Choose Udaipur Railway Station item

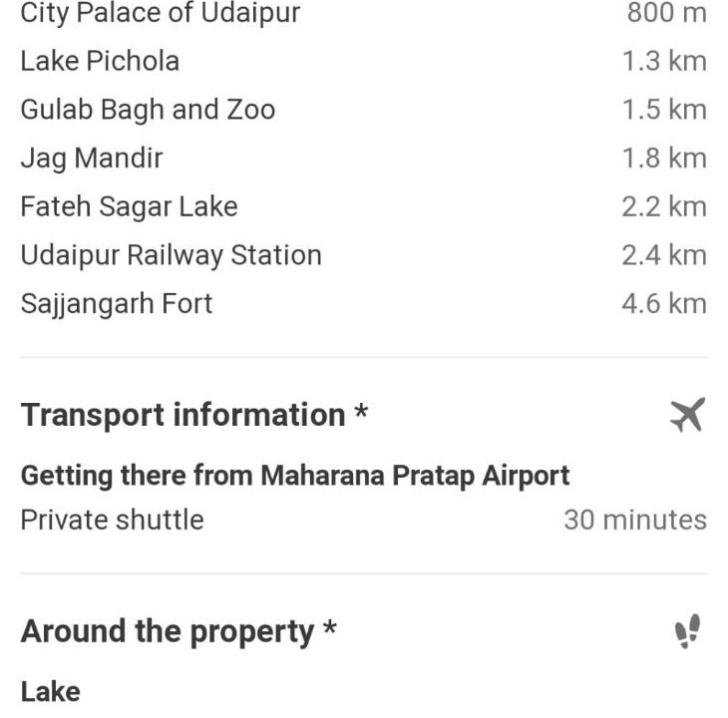(x=171, y=255)
